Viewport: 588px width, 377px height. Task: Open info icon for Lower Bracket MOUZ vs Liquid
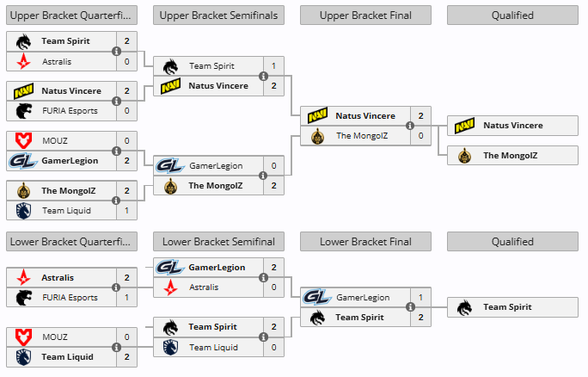[117, 347]
